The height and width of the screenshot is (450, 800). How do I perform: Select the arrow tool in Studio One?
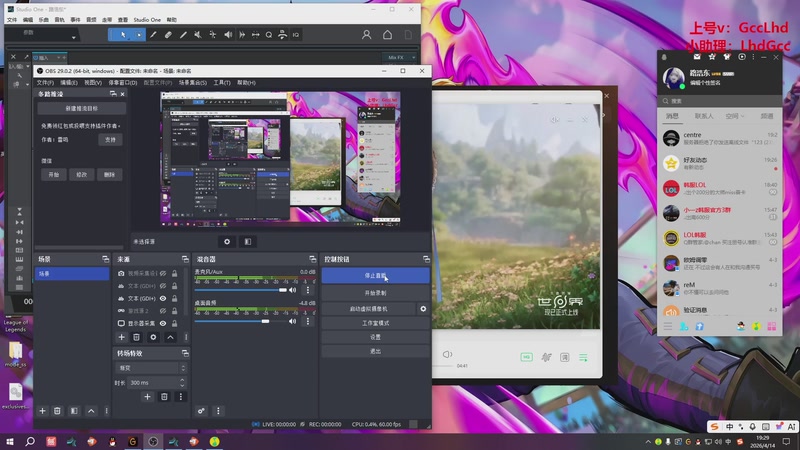coord(124,34)
